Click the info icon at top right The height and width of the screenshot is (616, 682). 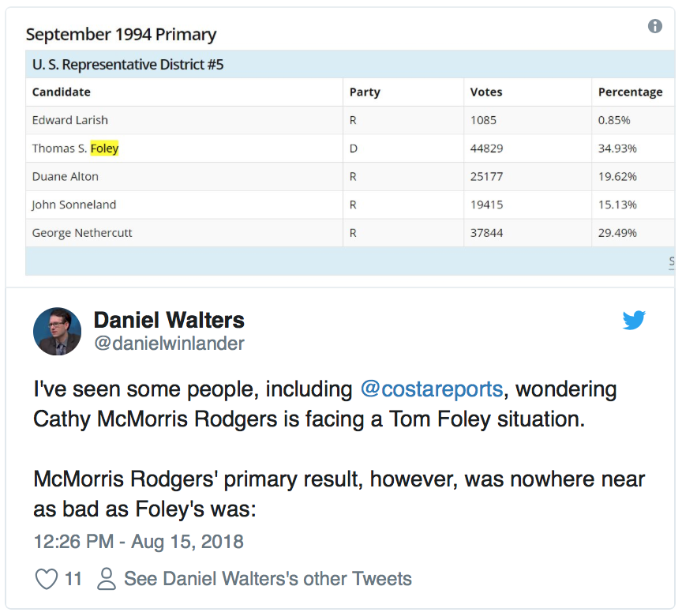point(654,26)
